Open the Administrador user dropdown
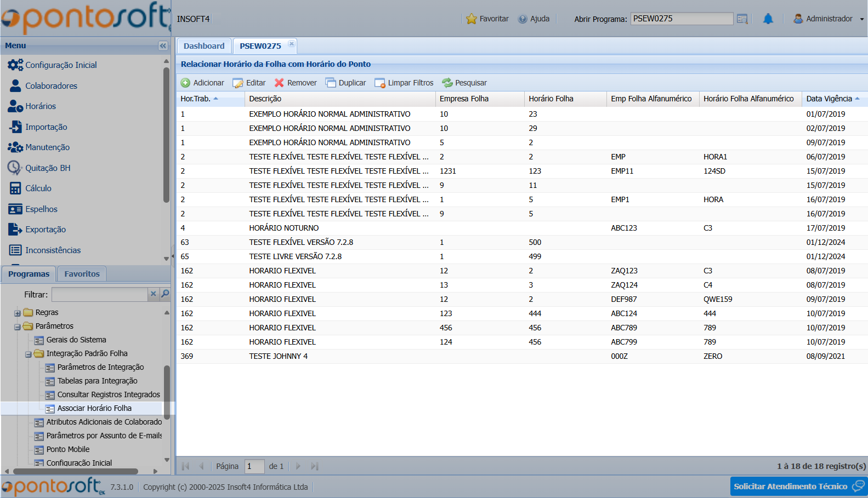This screenshot has width=868, height=498. [x=829, y=19]
